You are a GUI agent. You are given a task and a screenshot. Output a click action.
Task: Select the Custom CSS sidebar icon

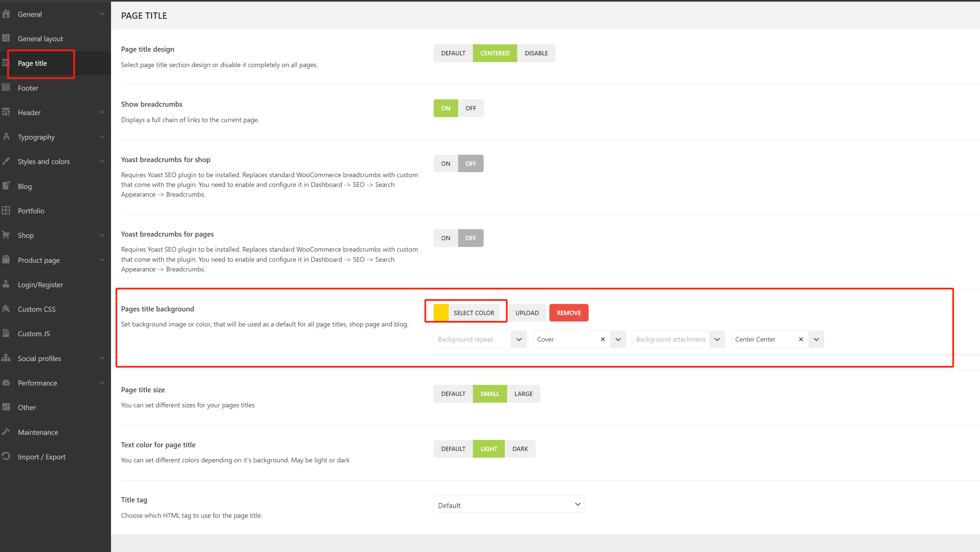click(6, 309)
